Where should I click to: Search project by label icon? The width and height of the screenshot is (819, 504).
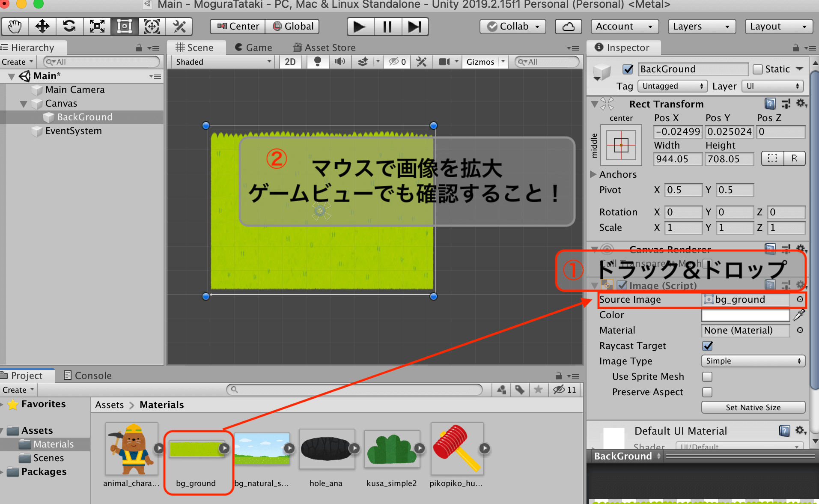point(520,389)
